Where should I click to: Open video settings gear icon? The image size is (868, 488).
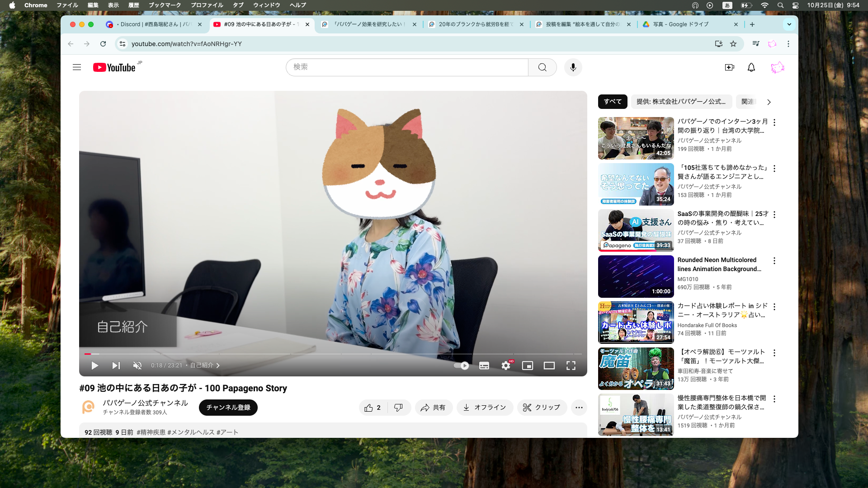[506, 366]
